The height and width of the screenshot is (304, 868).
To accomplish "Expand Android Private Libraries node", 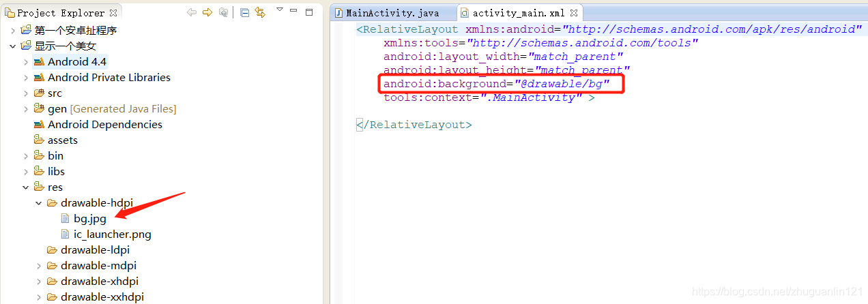I will (25, 77).
